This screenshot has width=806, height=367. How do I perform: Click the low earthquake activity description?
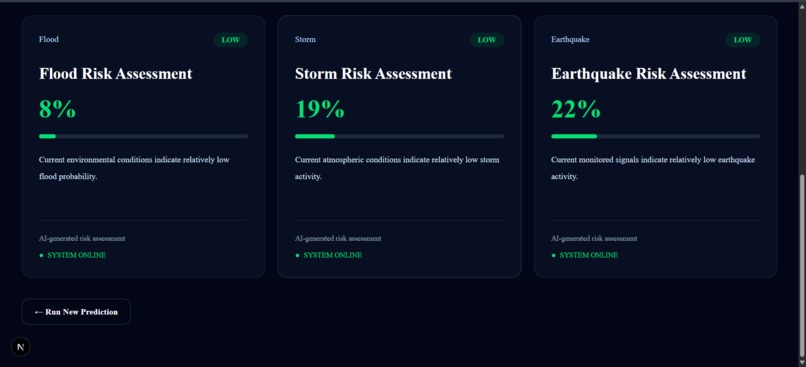(x=653, y=168)
